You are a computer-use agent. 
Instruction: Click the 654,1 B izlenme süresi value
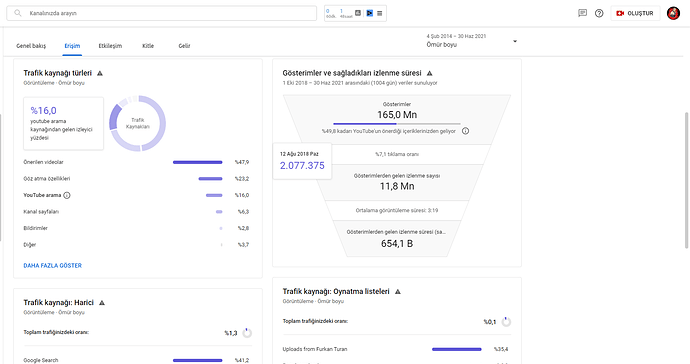pyautogui.click(x=397, y=243)
